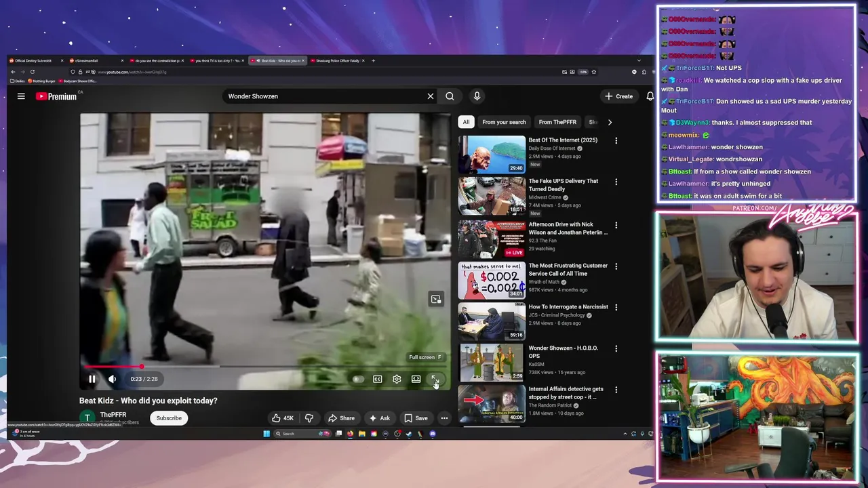Screen dimensions: 868x488
Task: Mute the video volume speaker icon
Action: tap(113, 379)
